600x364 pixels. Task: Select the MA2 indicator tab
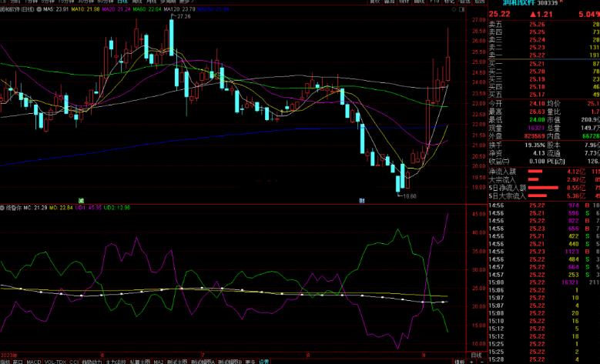pyautogui.click(x=158, y=362)
